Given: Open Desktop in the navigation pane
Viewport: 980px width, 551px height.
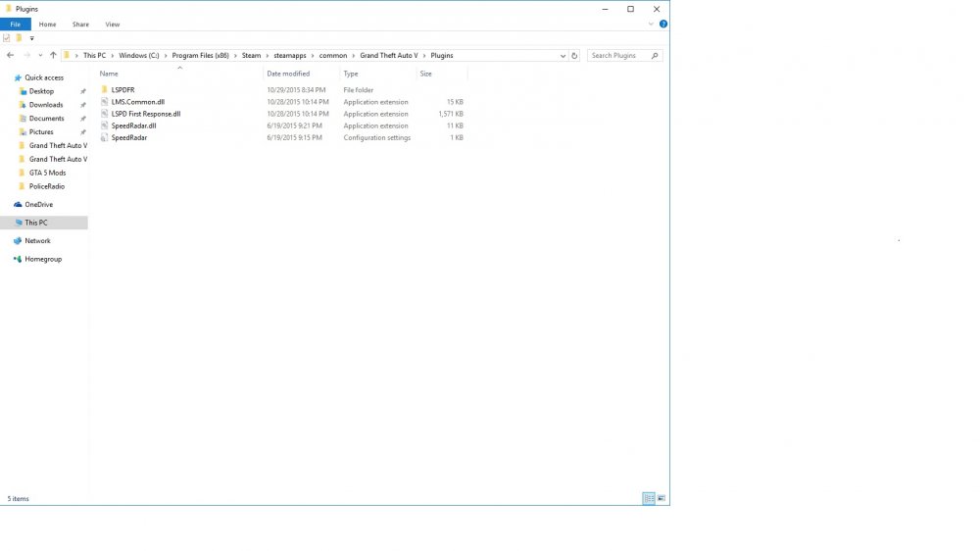Looking at the screenshot, I should [41, 91].
